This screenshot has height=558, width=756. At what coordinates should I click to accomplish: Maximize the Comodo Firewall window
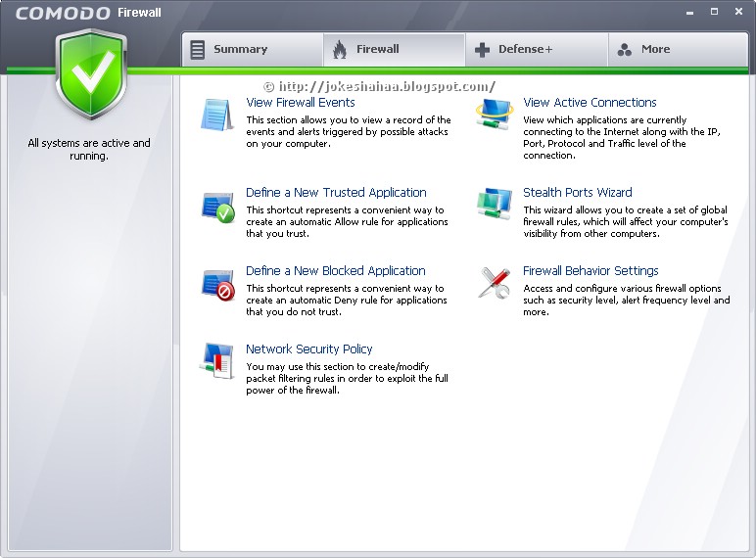point(715,12)
